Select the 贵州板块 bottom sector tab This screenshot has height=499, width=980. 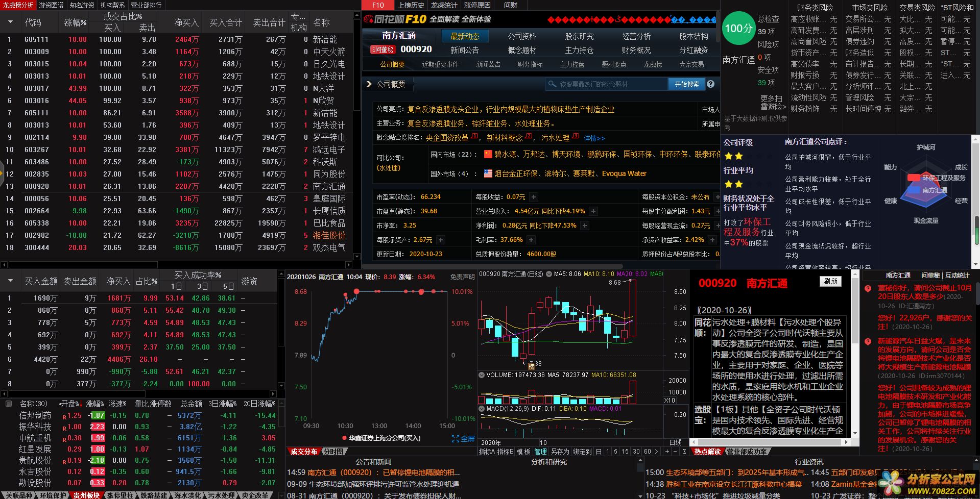[x=86, y=495]
